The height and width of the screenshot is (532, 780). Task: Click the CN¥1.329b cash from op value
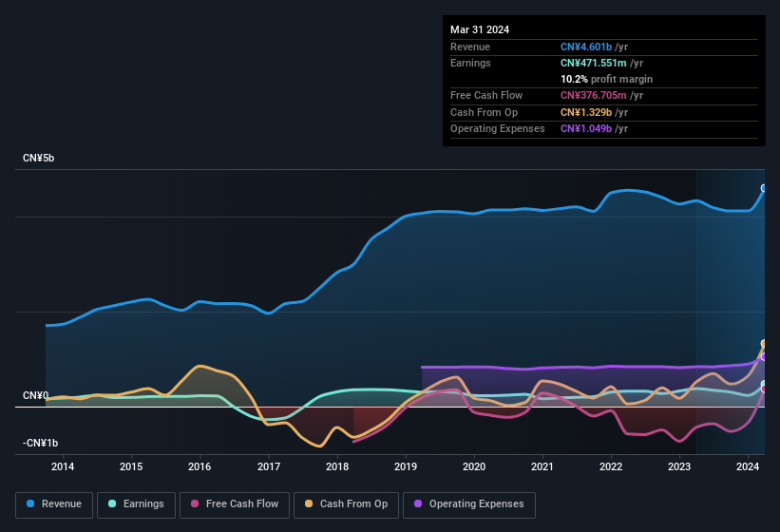point(586,112)
